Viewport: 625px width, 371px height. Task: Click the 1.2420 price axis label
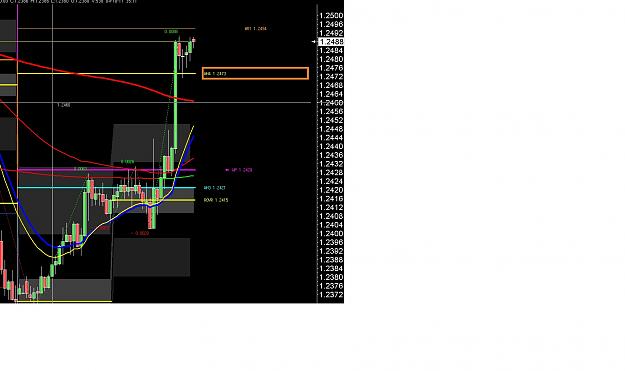point(331,190)
